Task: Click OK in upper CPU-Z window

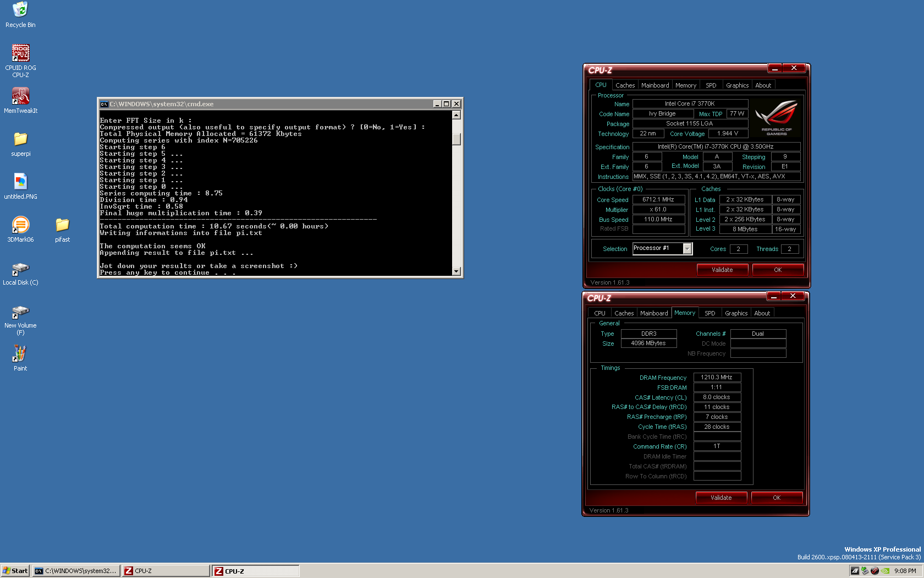Action: coord(778,270)
